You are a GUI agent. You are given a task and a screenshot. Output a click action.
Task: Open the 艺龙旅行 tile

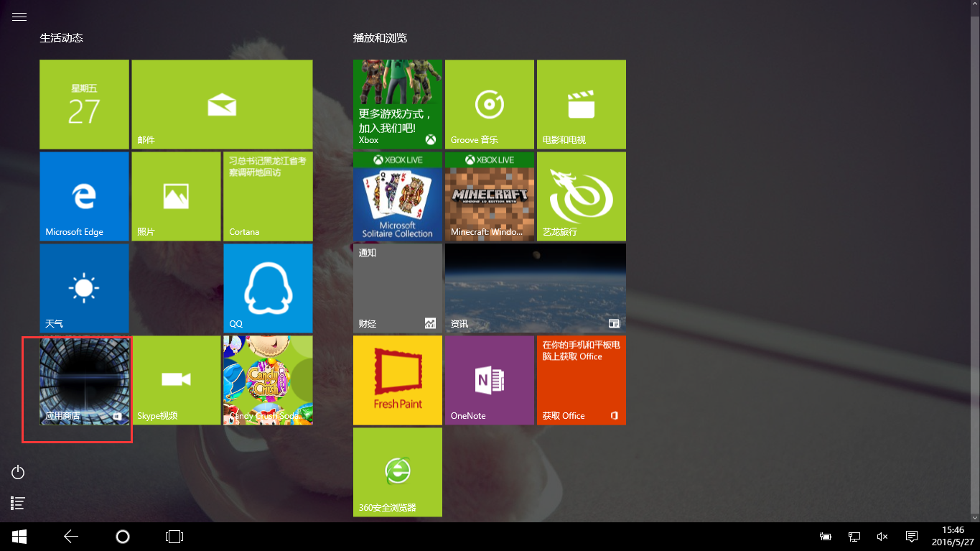coord(582,196)
